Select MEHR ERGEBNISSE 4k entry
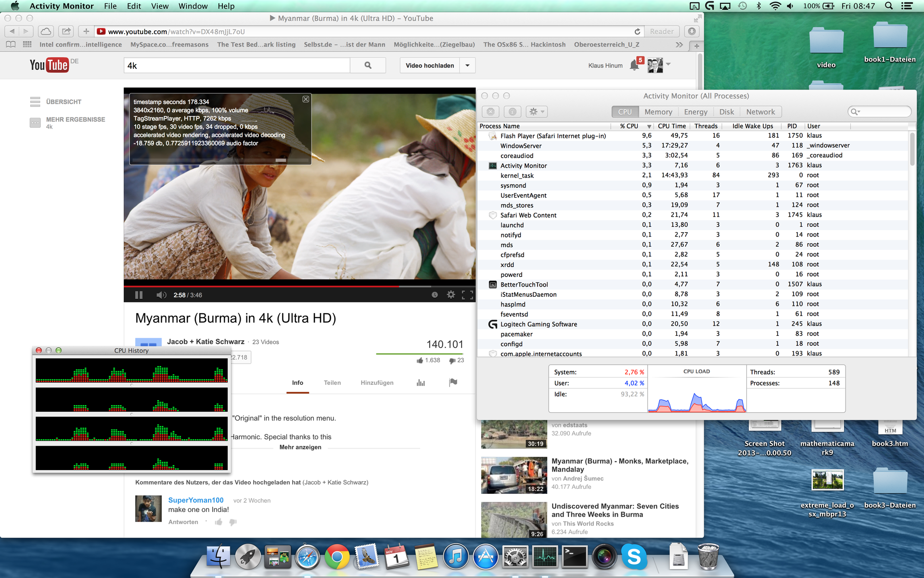 [x=67, y=123]
